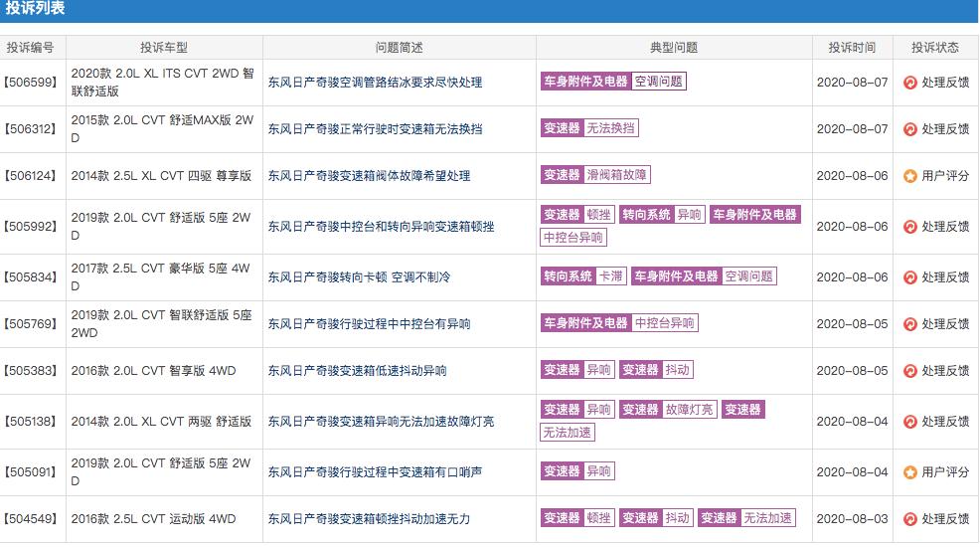This screenshot has width=980, height=547.
Task: Click status icon for complaint 506599
Action: [x=910, y=83]
